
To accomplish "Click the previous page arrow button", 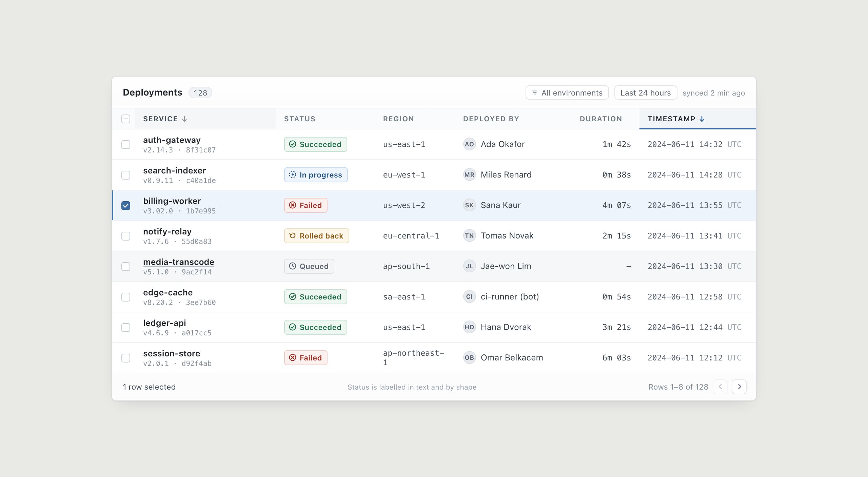I will (x=720, y=387).
